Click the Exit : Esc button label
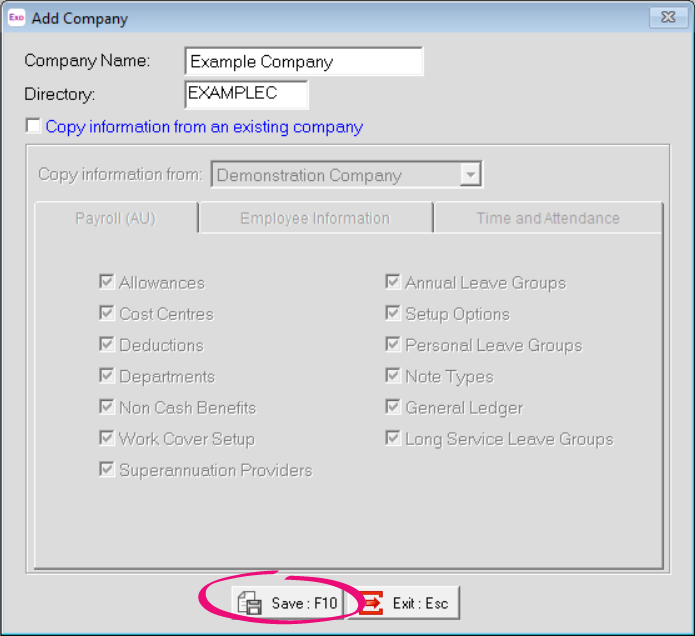Viewport: 695px width, 636px height. pyautogui.click(x=420, y=603)
